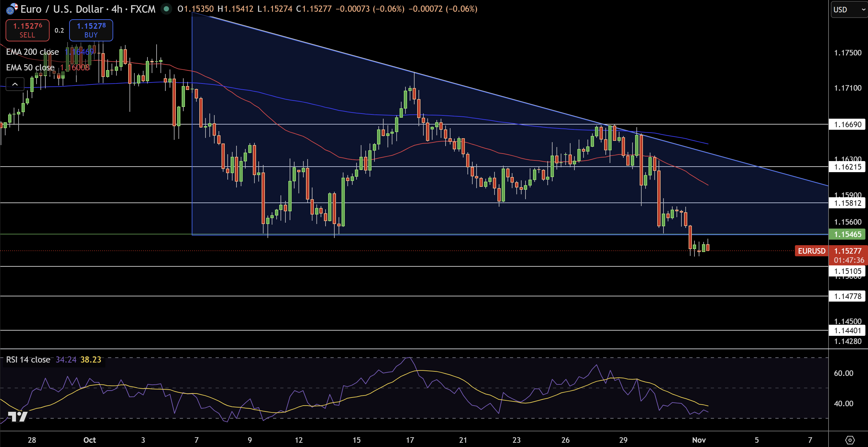Click the BUY button showing 1.15278
The height and width of the screenshot is (447, 868).
(91, 30)
